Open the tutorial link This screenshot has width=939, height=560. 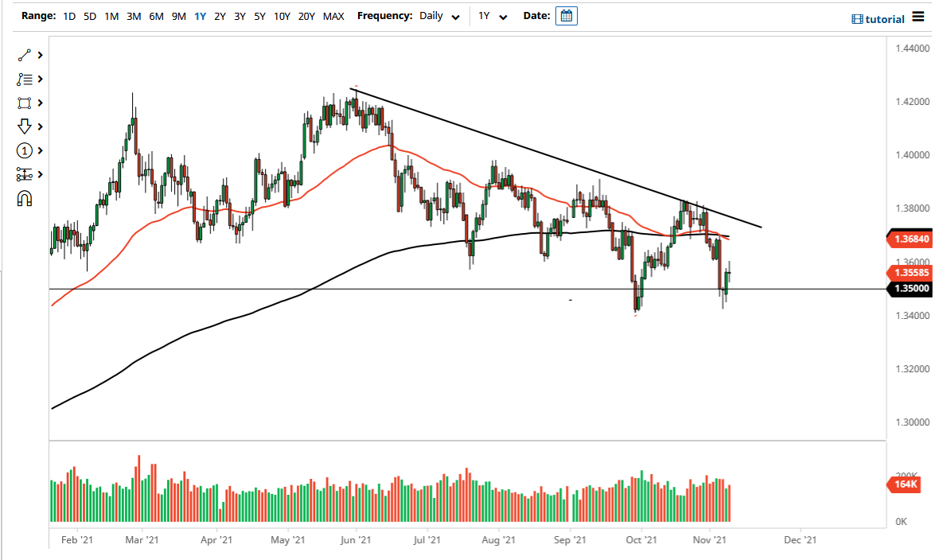[886, 17]
